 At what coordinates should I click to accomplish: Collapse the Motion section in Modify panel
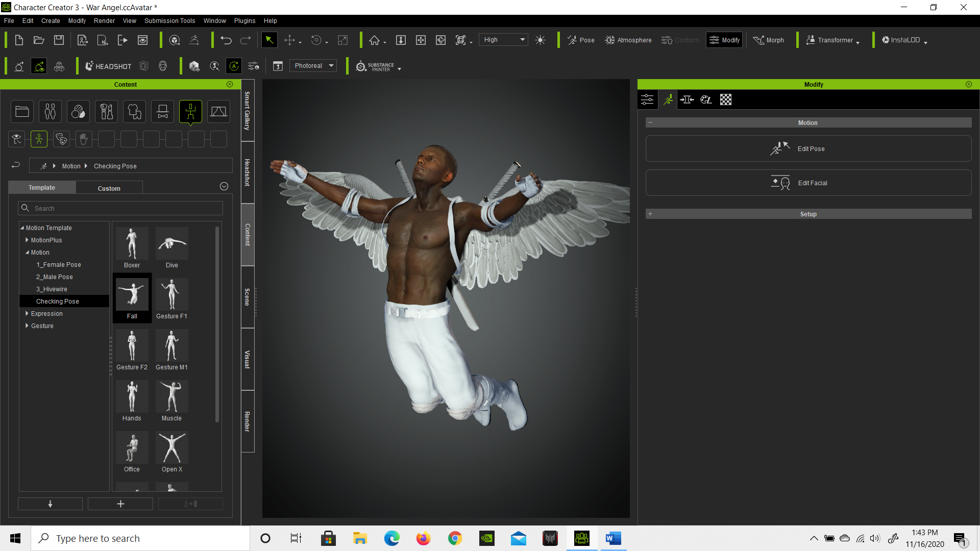(650, 122)
